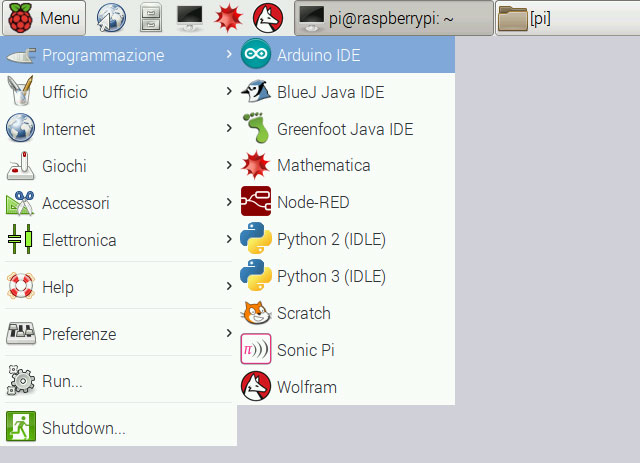Select Shutdown... from the menu
The height and width of the screenshot is (463, 640).
pyautogui.click(x=83, y=428)
